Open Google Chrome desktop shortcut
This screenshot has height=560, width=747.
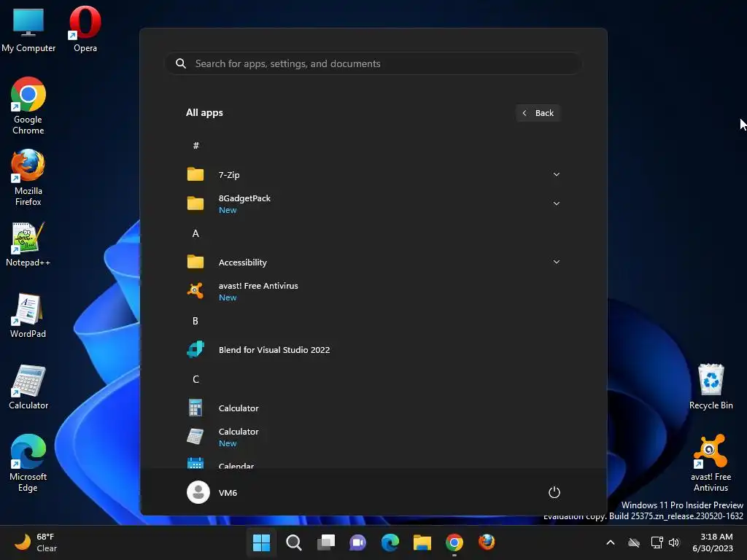[28, 106]
